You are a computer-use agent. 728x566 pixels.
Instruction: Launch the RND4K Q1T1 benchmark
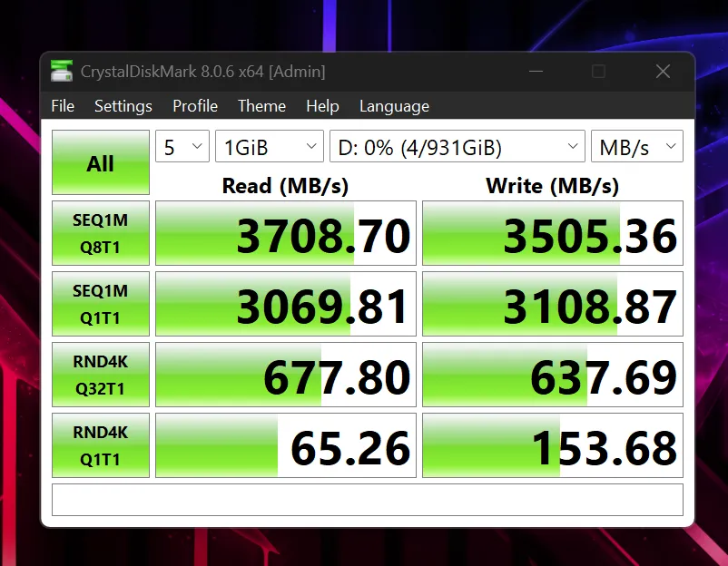100,445
